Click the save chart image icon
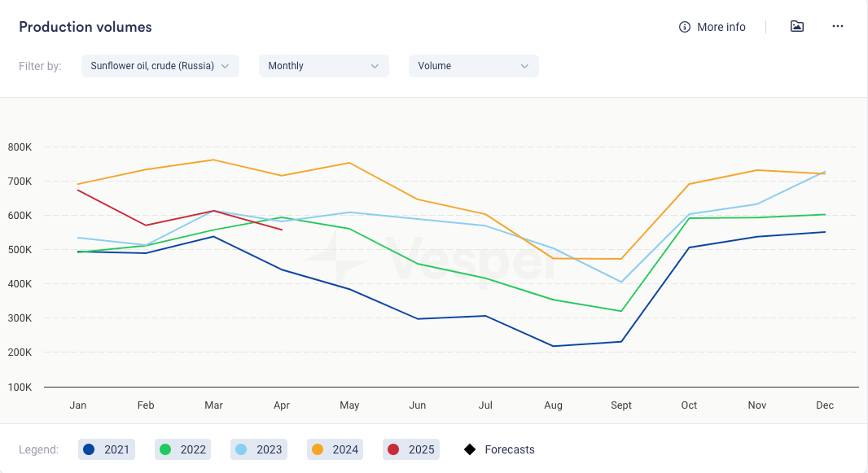The image size is (868, 473). point(797,26)
